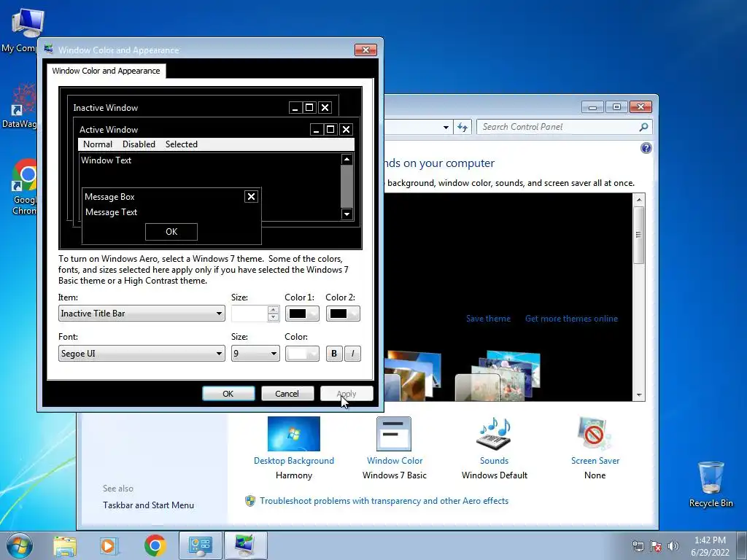Click Cancel in the appearance dialog
Screen dimensions: 747x560
(x=287, y=394)
